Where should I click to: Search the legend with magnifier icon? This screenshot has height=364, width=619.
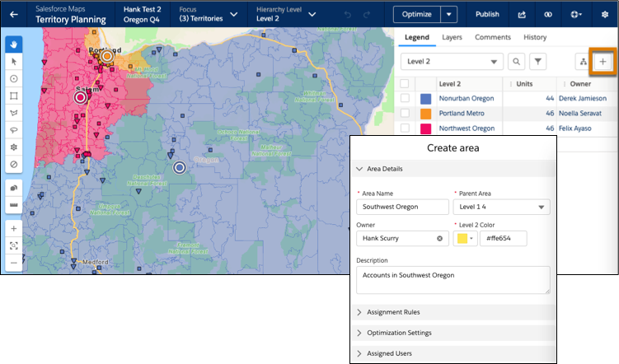click(x=516, y=62)
